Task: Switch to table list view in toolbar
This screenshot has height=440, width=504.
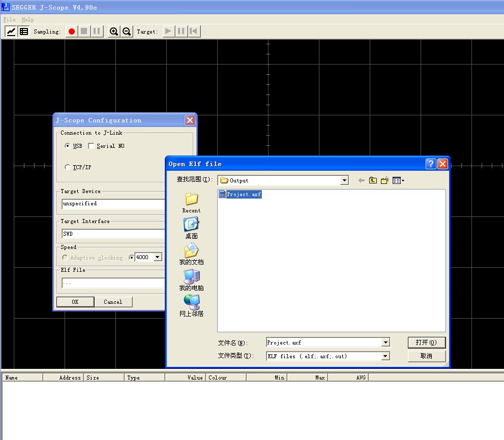Action: point(24,32)
